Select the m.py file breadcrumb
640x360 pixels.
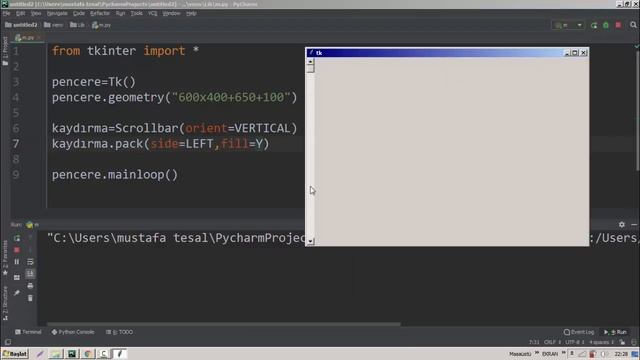click(x=101, y=25)
